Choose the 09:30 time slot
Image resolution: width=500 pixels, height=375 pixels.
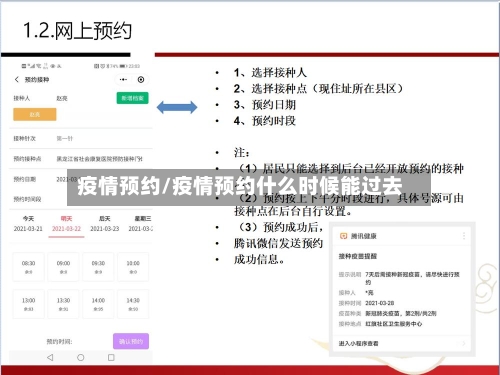point(98,267)
